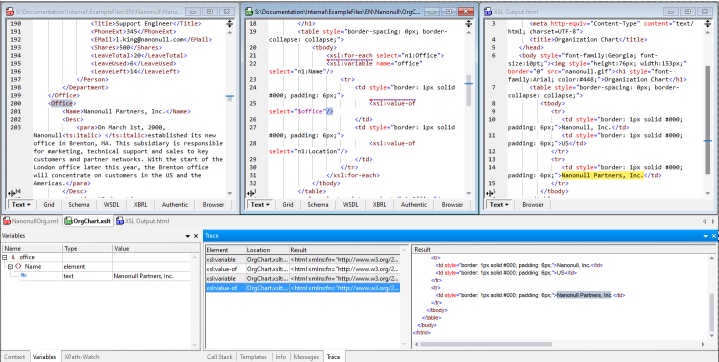Switch OrgChart pane to Schema view

coord(318,205)
